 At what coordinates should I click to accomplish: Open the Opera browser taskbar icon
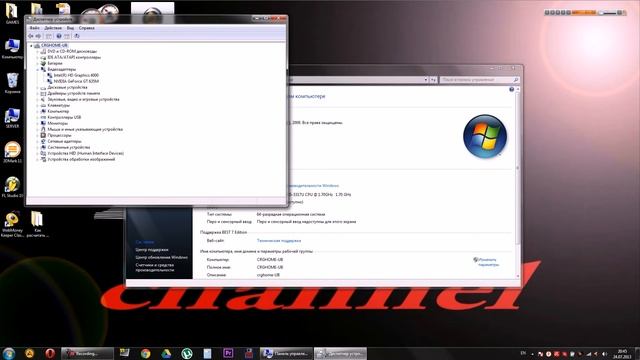click(50, 353)
